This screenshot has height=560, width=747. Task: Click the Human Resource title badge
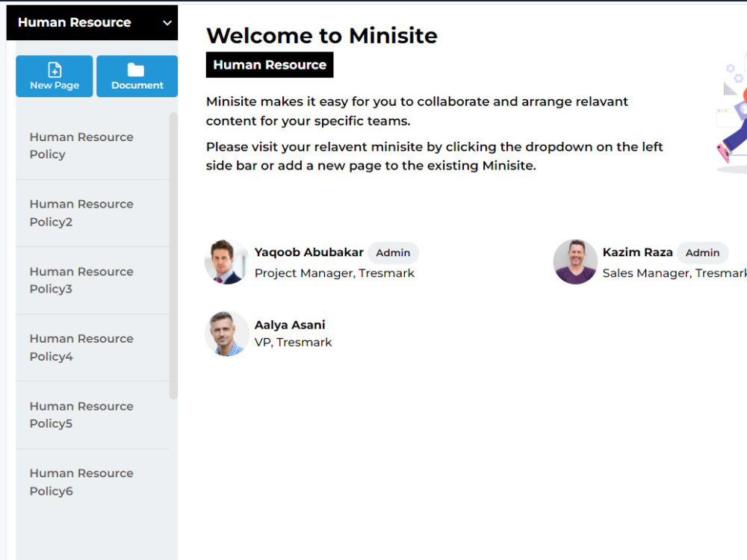click(x=270, y=65)
